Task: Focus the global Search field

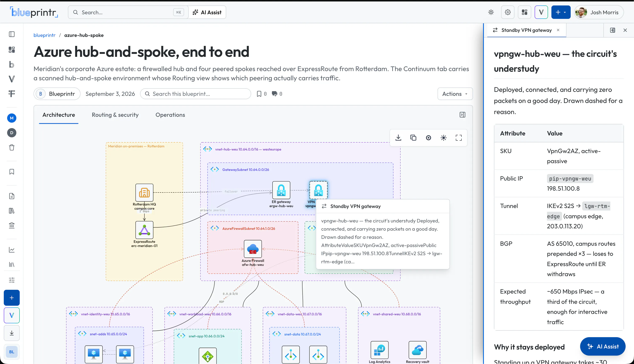Action: [x=128, y=12]
